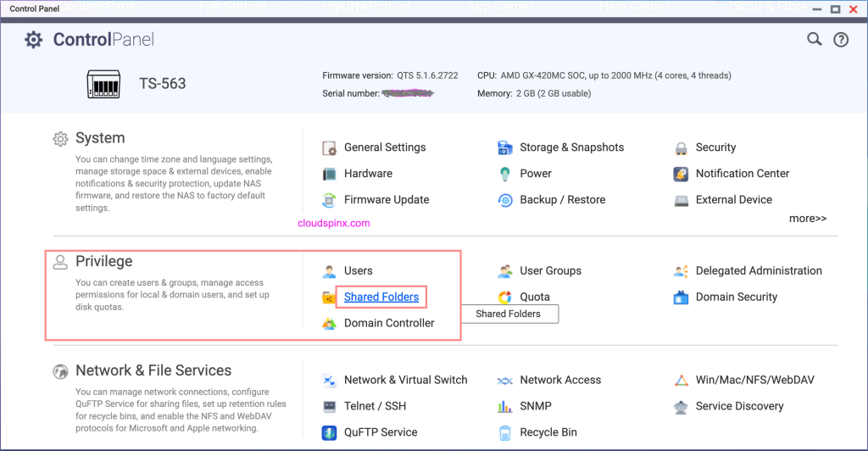Click the External Device icon

[681, 200]
